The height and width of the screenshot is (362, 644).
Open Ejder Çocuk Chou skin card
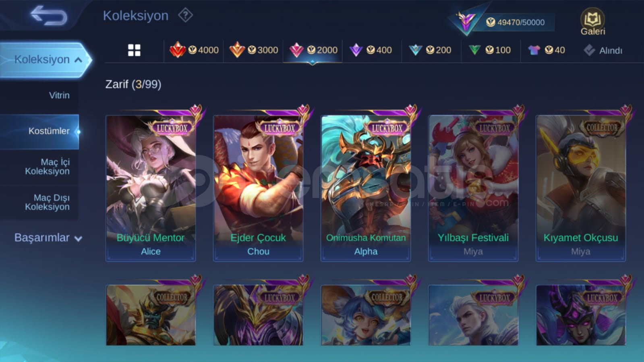[258, 188]
